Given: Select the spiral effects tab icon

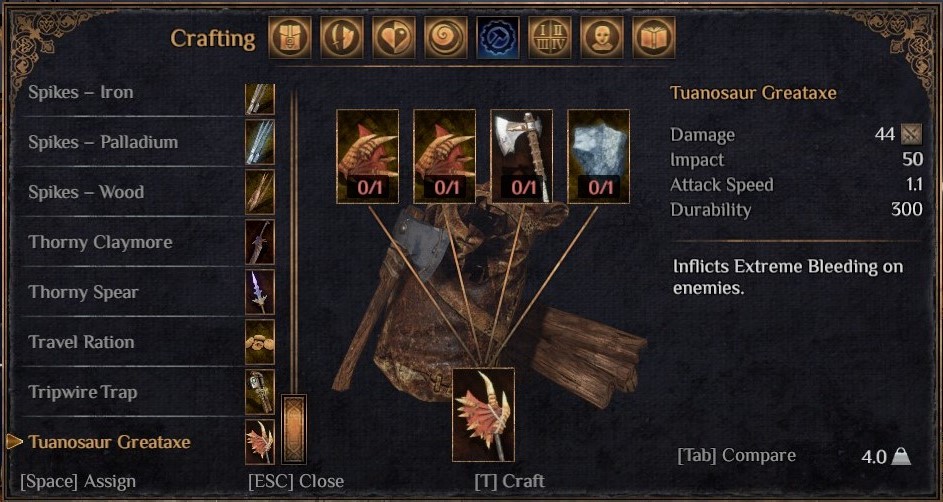Looking at the screenshot, I should coord(446,38).
